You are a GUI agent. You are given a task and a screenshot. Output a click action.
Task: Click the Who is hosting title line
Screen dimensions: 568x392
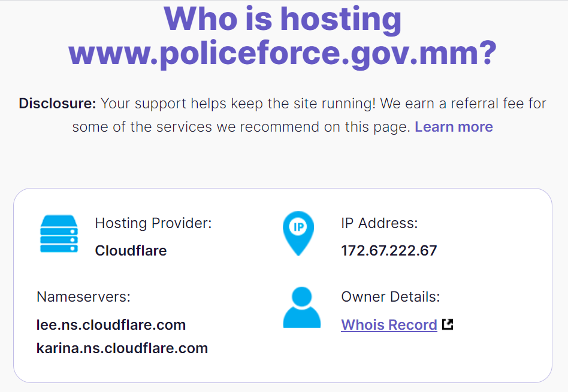[x=283, y=19]
